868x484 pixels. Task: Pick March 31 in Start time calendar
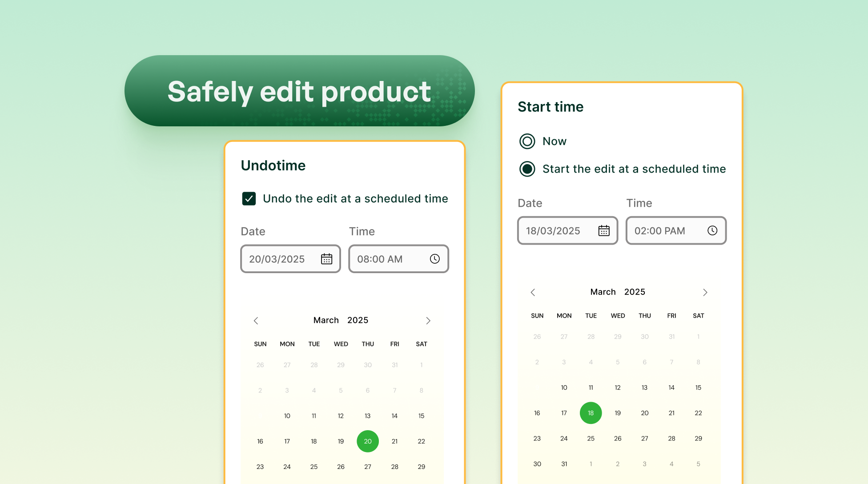pyautogui.click(x=564, y=464)
